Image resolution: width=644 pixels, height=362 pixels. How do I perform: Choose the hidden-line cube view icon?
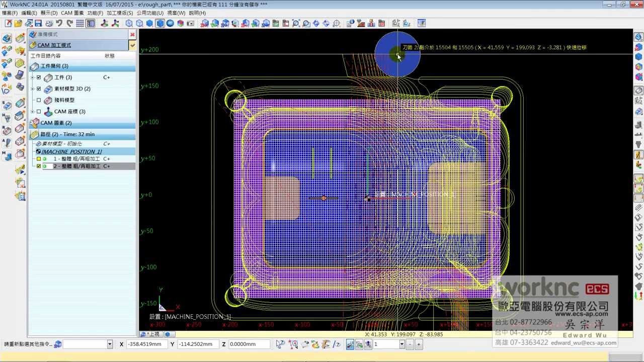[x=139, y=23]
